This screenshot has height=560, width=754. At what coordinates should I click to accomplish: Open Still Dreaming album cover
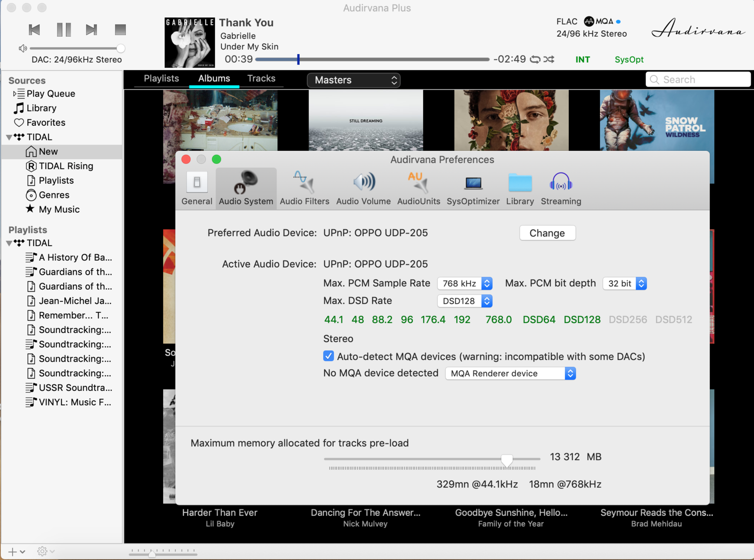pyautogui.click(x=366, y=120)
